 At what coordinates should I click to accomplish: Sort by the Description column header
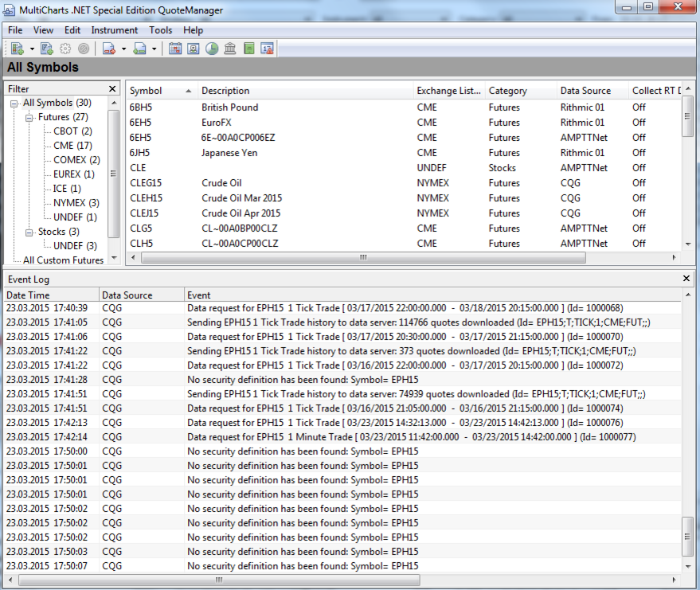tap(305, 91)
